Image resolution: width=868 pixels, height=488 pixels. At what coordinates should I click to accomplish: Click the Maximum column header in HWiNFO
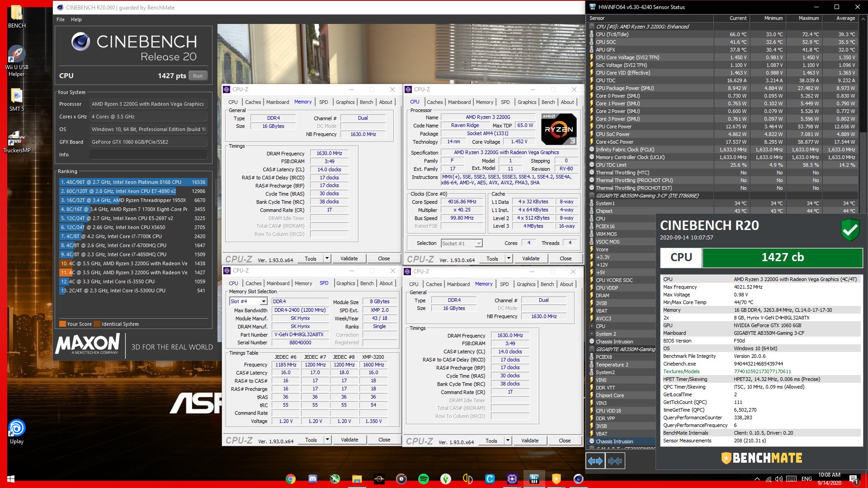pyautogui.click(x=804, y=18)
